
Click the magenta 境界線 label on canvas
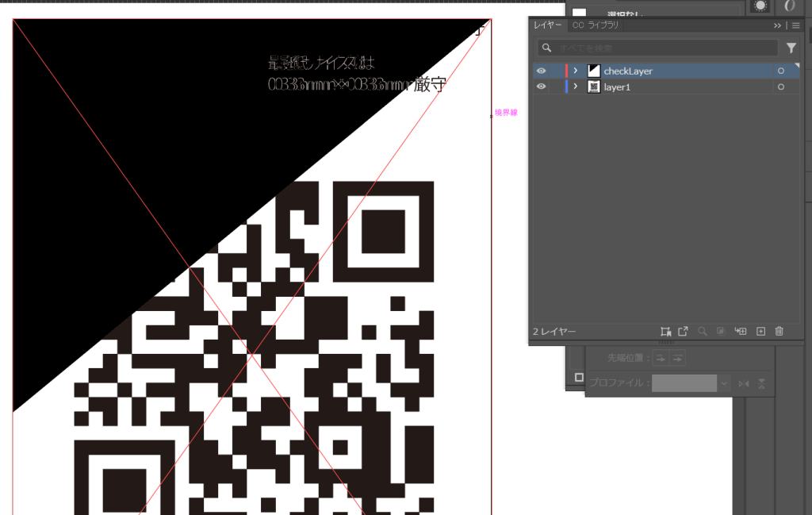(x=506, y=113)
